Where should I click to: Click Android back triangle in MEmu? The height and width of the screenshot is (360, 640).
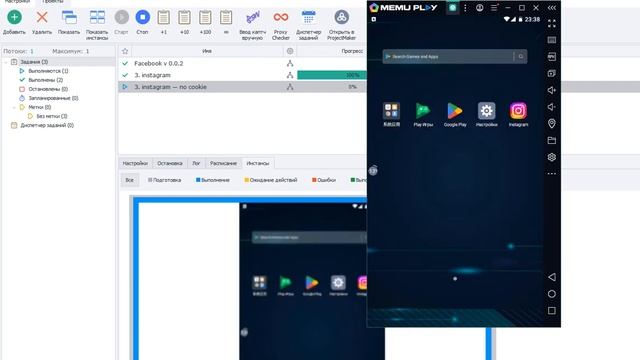coord(552,277)
